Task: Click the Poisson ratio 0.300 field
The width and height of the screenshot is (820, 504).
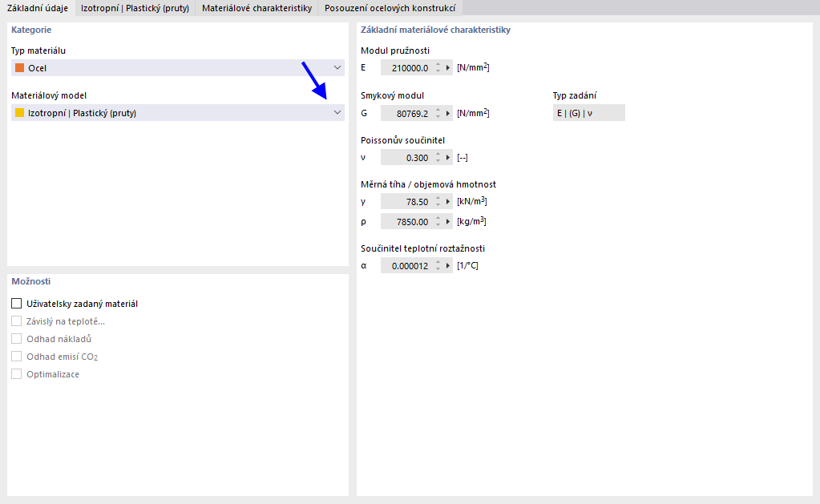Action: point(406,157)
